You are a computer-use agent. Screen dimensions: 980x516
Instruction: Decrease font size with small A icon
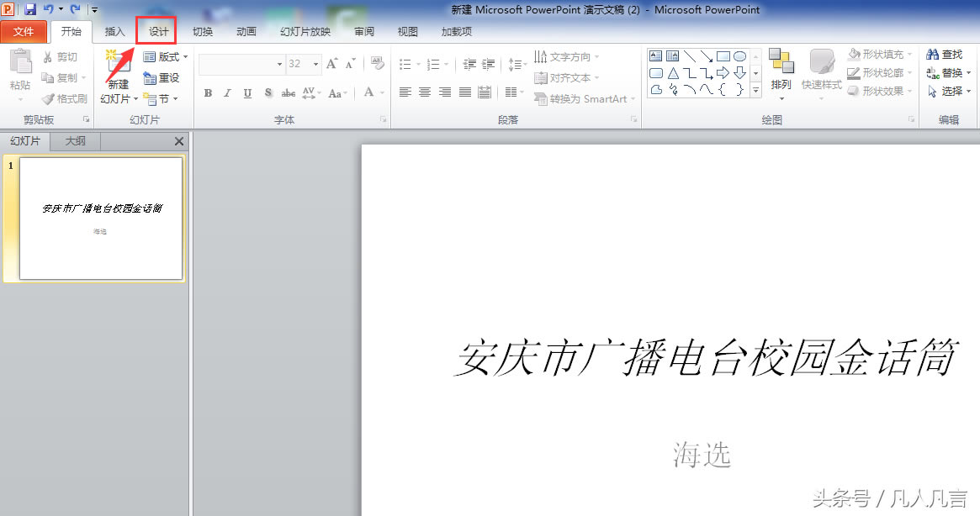(350, 63)
